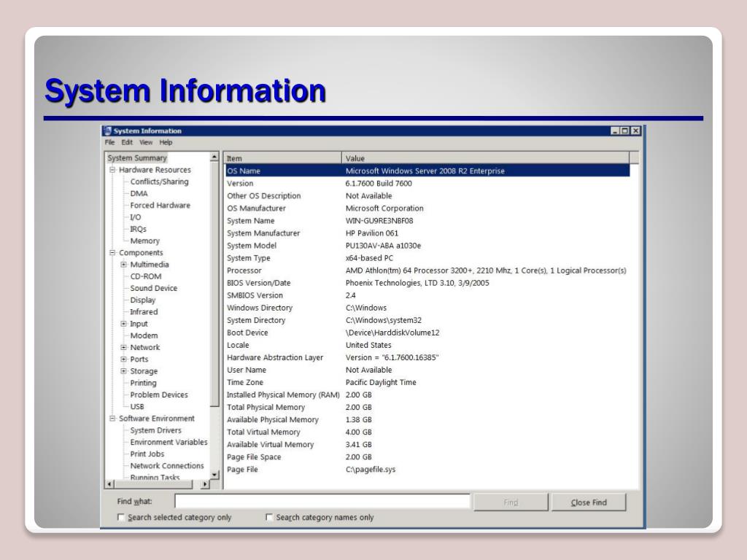Collapse the Hardware Resources tree node
This screenshot has width=747, height=560.
[x=112, y=170]
